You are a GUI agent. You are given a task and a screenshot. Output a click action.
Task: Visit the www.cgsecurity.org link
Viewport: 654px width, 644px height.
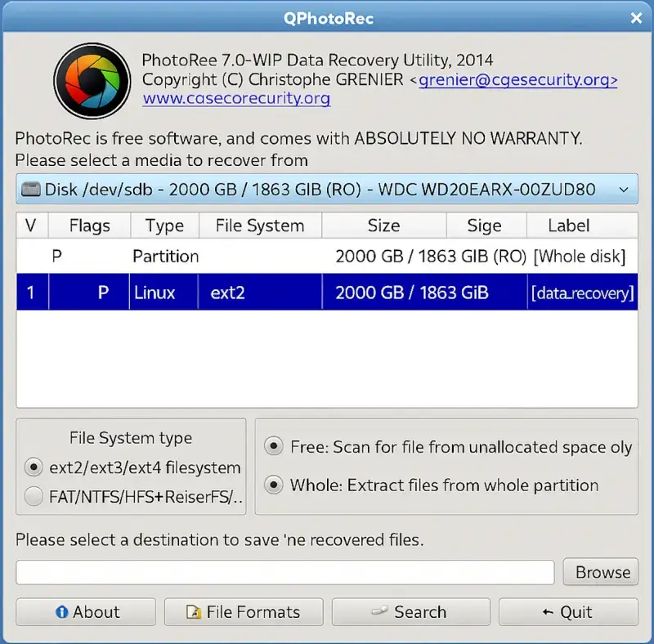coord(236,99)
